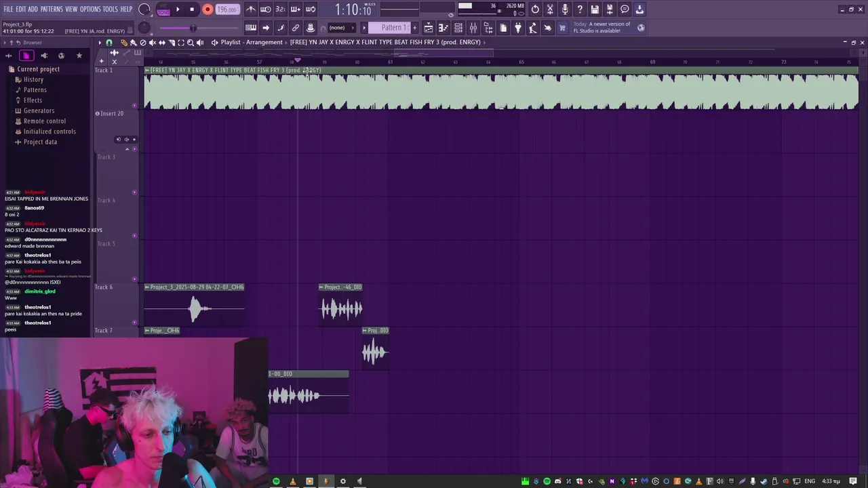Open the Channel rack view icon

(x=458, y=28)
